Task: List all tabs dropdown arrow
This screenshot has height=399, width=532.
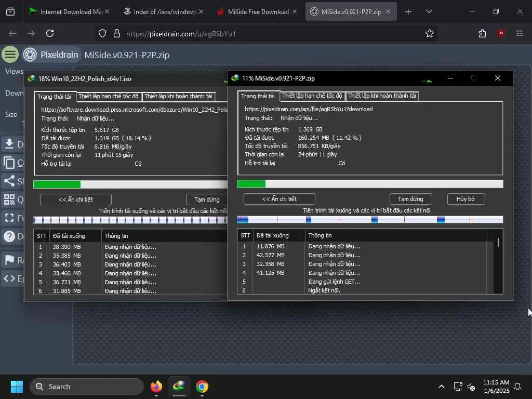Action: click(x=429, y=11)
